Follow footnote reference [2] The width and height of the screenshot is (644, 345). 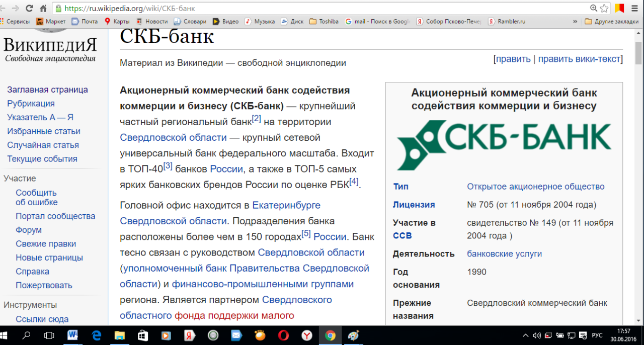pyautogui.click(x=257, y=119)
